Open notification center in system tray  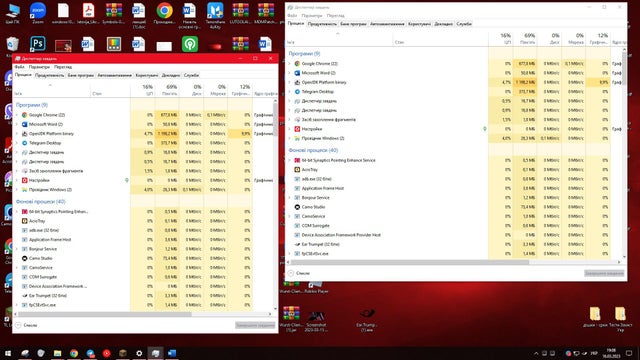(629, 353)
